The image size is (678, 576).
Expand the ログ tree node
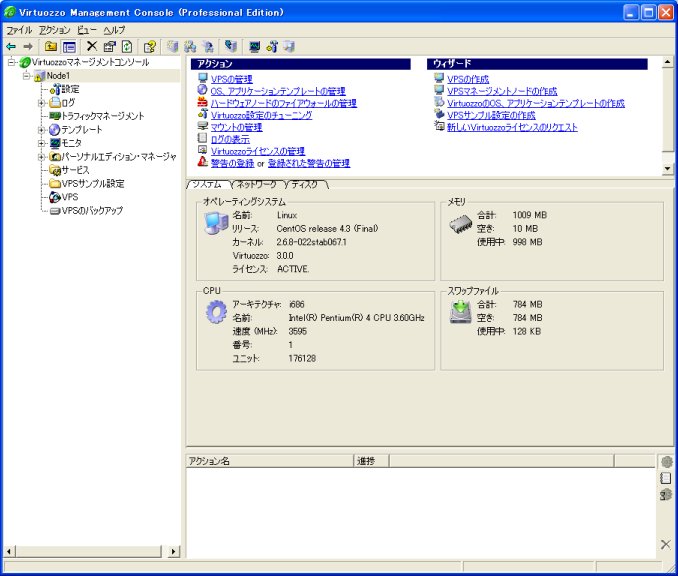(x=42, y=103)
